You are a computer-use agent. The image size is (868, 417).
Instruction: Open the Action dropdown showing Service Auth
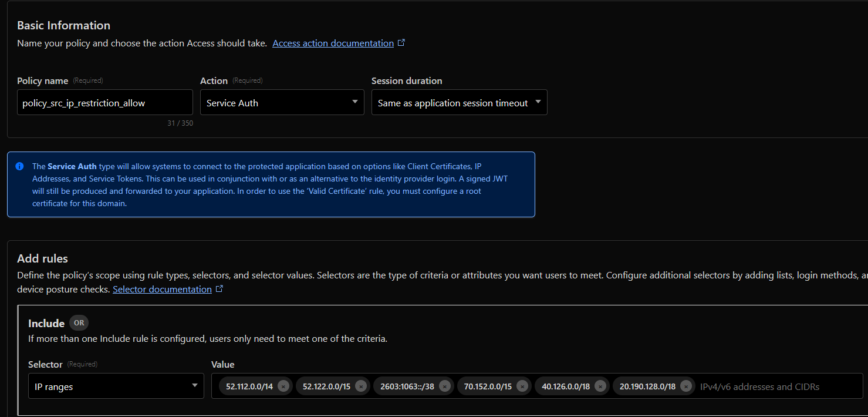coord(282,102)
